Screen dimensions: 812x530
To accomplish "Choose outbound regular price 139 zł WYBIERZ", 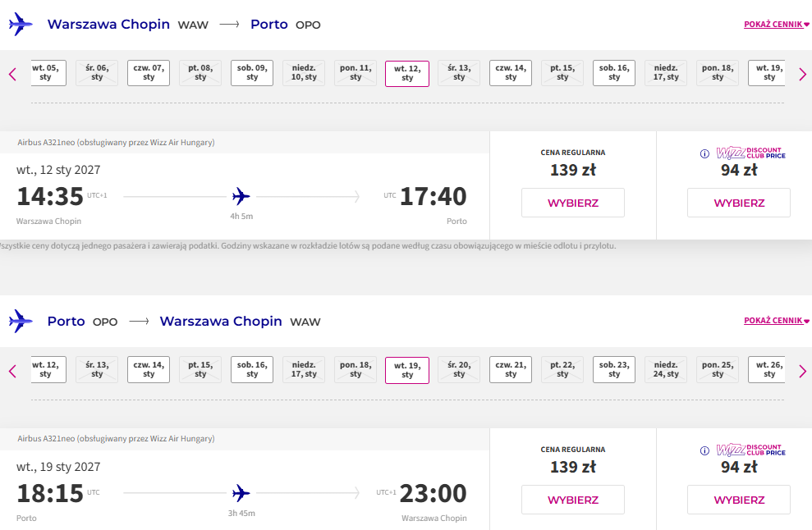I will point(573,203).
